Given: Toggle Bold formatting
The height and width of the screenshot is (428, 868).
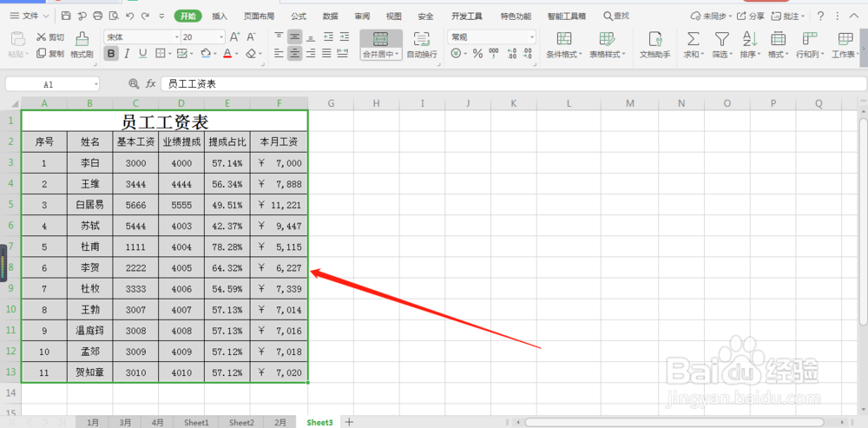Looking at the screenshot, I should 111,54.
